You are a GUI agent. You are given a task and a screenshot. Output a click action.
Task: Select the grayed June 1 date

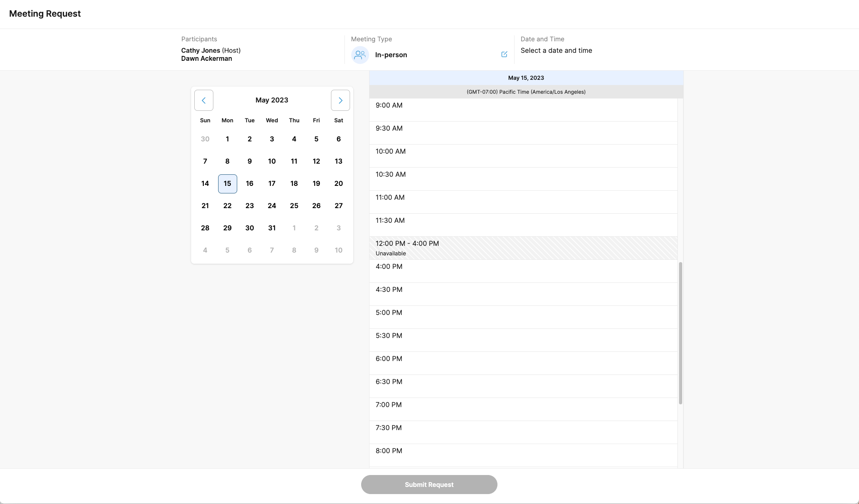tap(294, 228)
